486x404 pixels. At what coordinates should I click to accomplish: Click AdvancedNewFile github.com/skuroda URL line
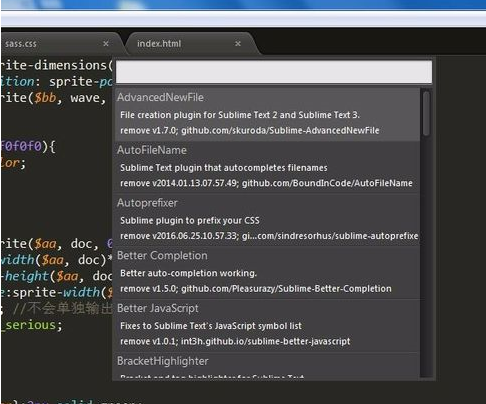(x=250, y=131)
